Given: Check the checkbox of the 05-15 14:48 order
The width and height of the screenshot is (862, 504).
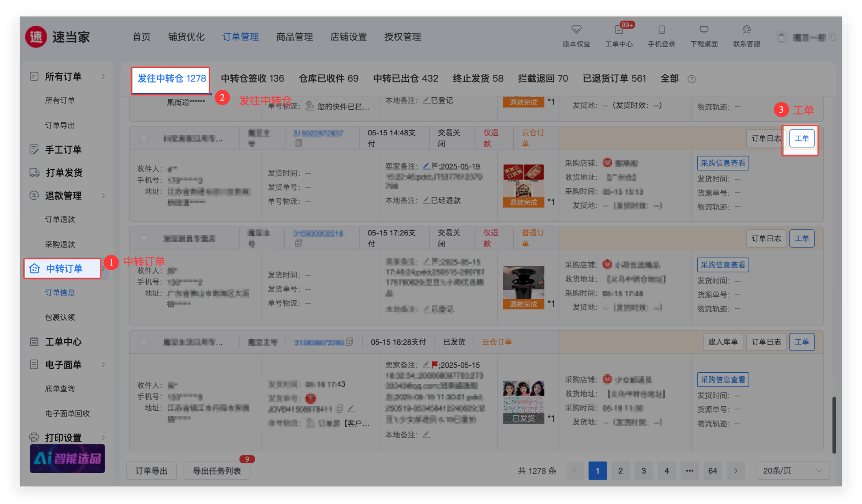Looking at the screenshot, I should (144, 139).
